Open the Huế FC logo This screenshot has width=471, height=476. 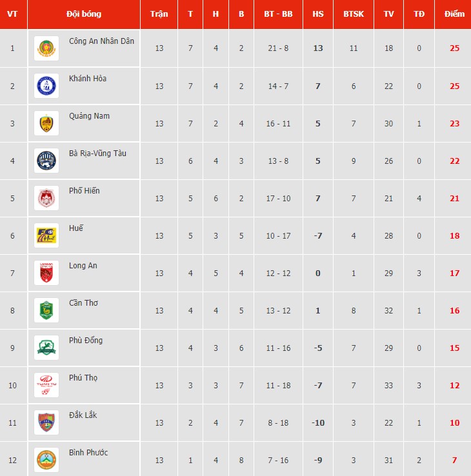(46, 235)
